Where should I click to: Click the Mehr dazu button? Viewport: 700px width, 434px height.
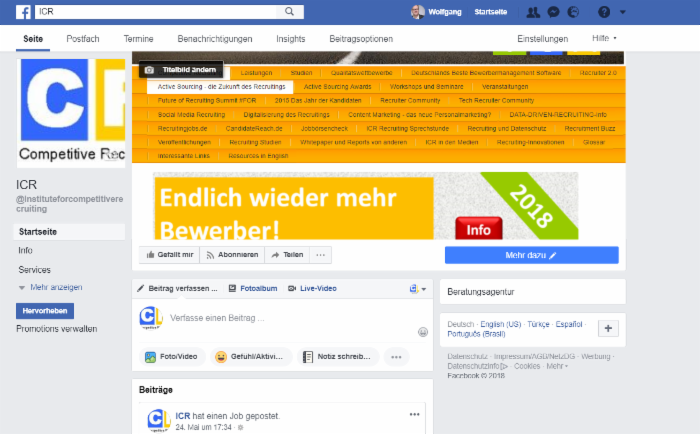pos(532,255)
